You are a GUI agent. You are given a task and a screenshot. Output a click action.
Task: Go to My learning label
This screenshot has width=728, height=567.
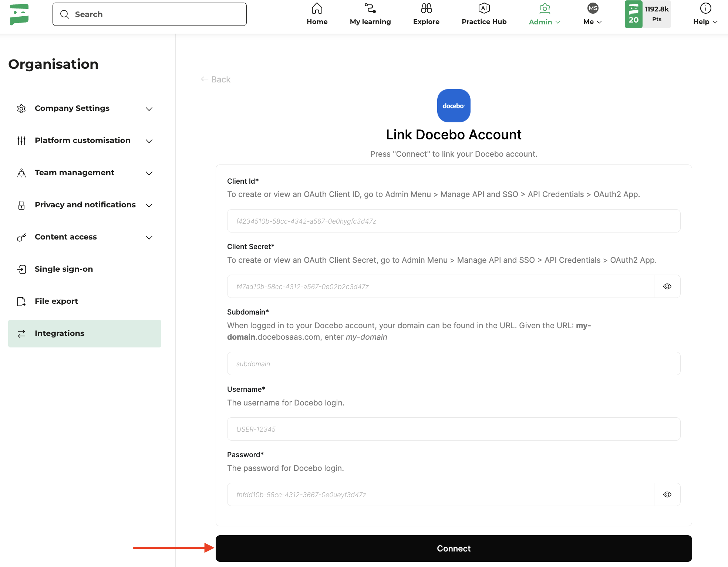370,22
